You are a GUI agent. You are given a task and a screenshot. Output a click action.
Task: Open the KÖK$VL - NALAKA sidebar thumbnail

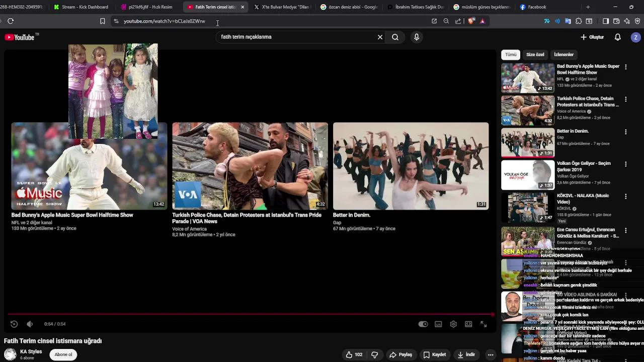point(528,207)
